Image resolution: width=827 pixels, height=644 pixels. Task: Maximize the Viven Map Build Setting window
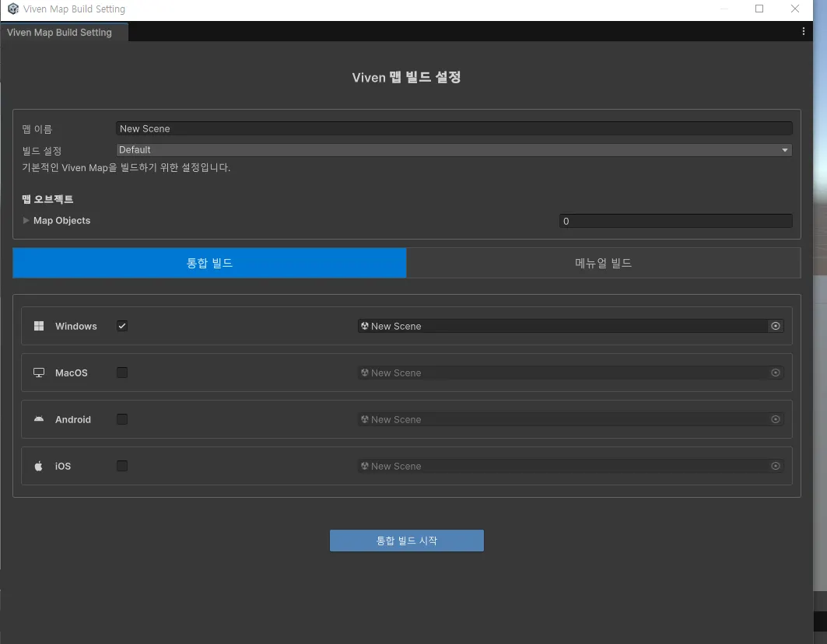759,9
